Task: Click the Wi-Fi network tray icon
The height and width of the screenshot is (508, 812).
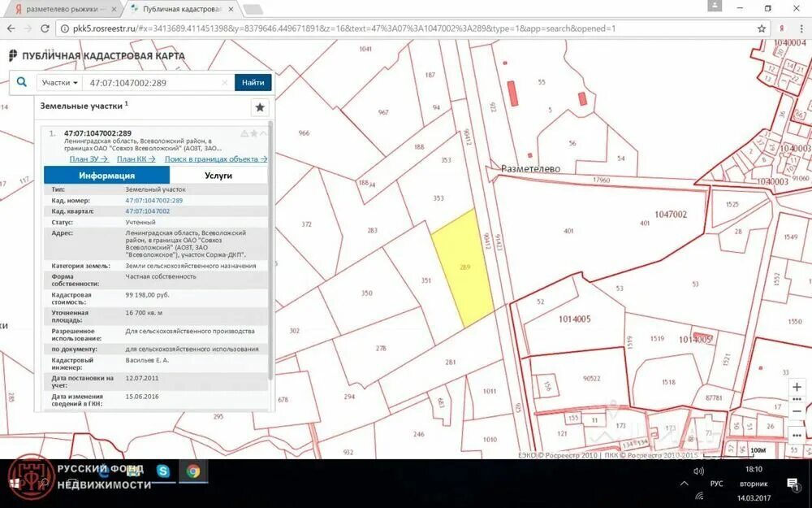Action: pos(700,497)
